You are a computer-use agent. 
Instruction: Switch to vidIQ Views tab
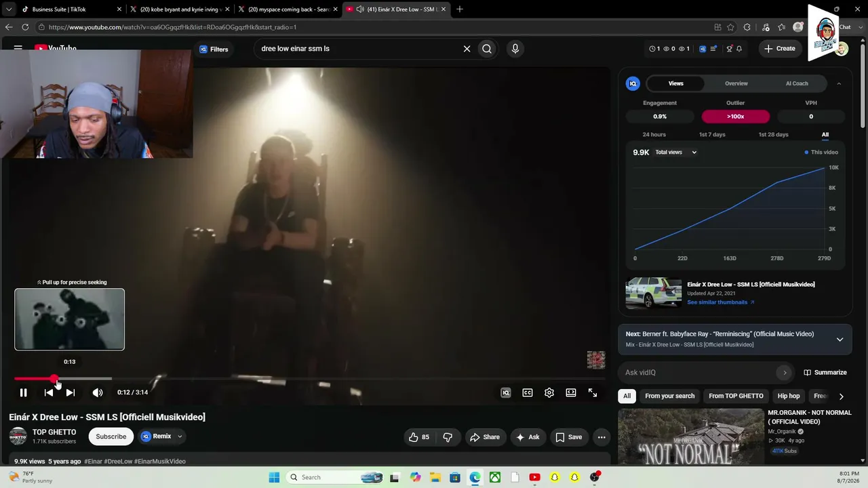[676, 83]
